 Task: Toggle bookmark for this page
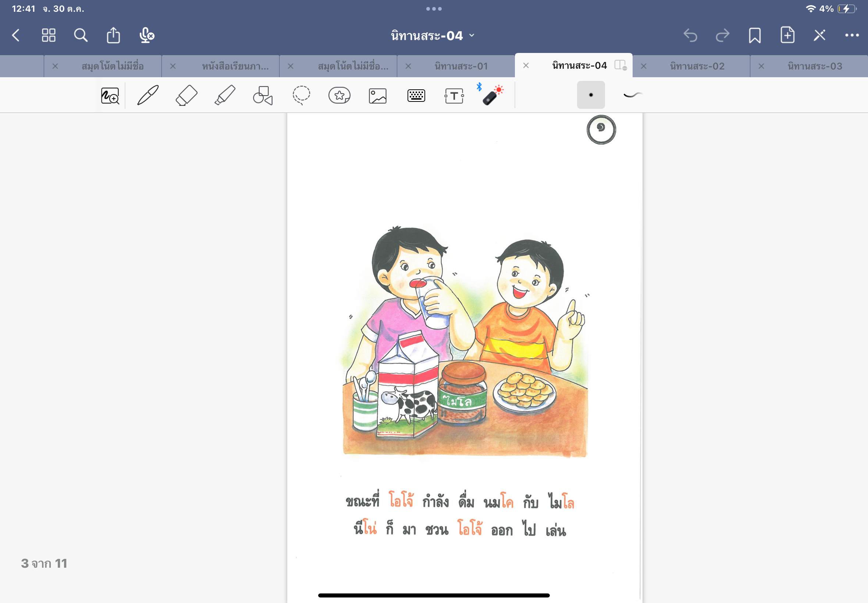click(755, 36)
